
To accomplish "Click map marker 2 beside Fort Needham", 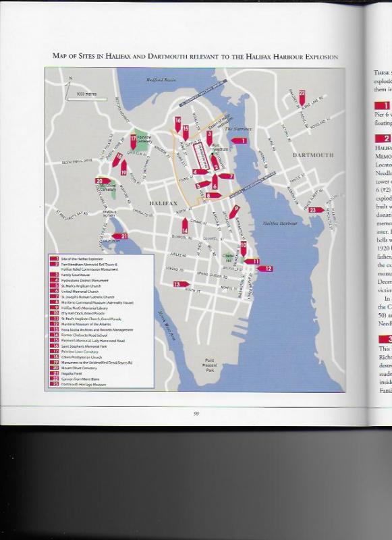I will point(216,163).
